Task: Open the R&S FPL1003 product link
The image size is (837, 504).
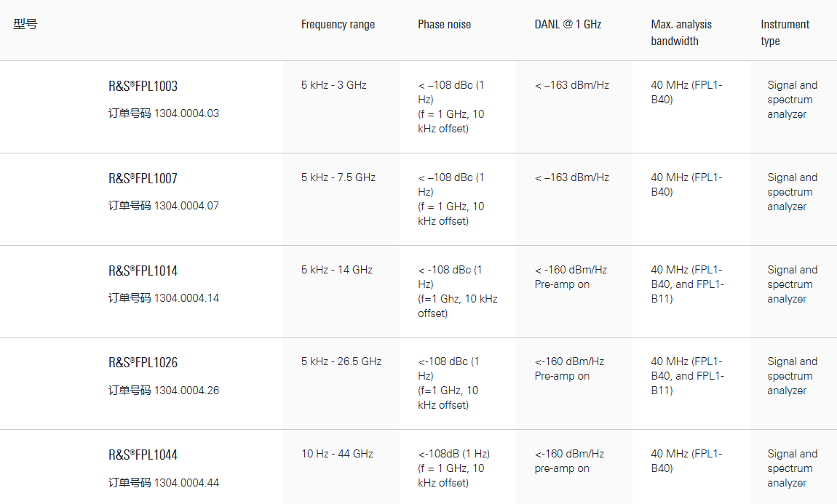Action: click(143, 87)
